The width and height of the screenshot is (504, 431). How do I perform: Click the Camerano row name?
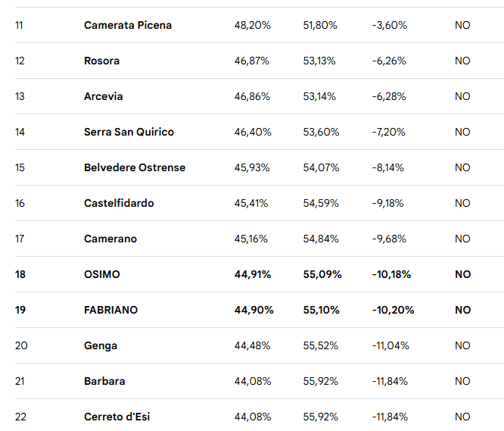coord(110,239)
